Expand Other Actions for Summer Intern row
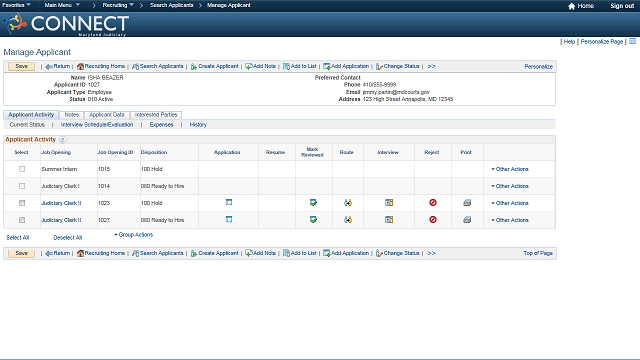This screenshot has width=640, height=360. (510, 169)
